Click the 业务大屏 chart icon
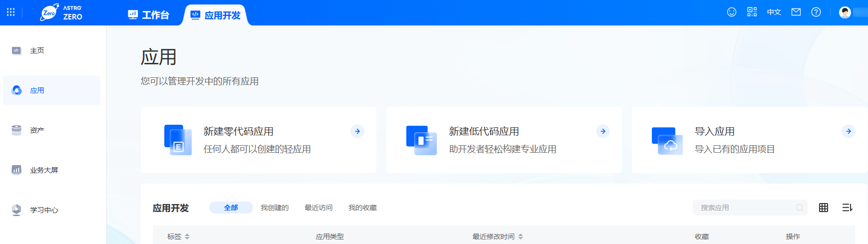This screenshot has width=868, height=244. coord(16,170)
